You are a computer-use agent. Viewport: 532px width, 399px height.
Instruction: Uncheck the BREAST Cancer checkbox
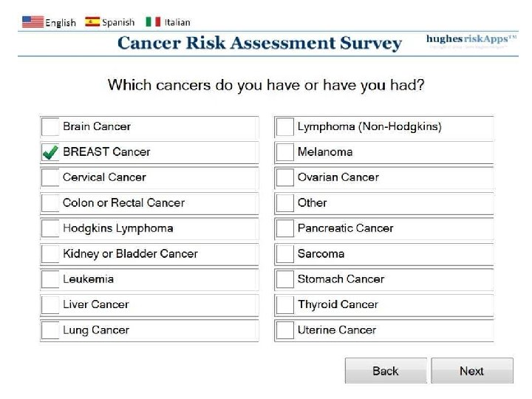tap(50, 152)
